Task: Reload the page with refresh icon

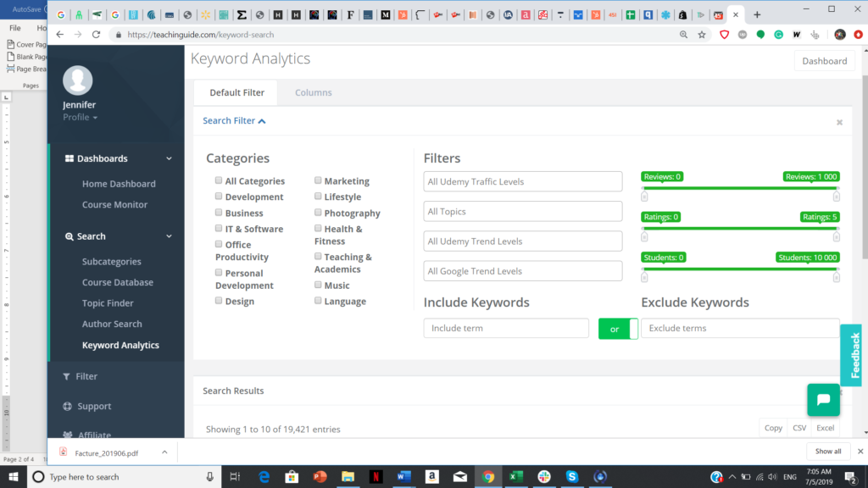Action: [x=97, y=34]
